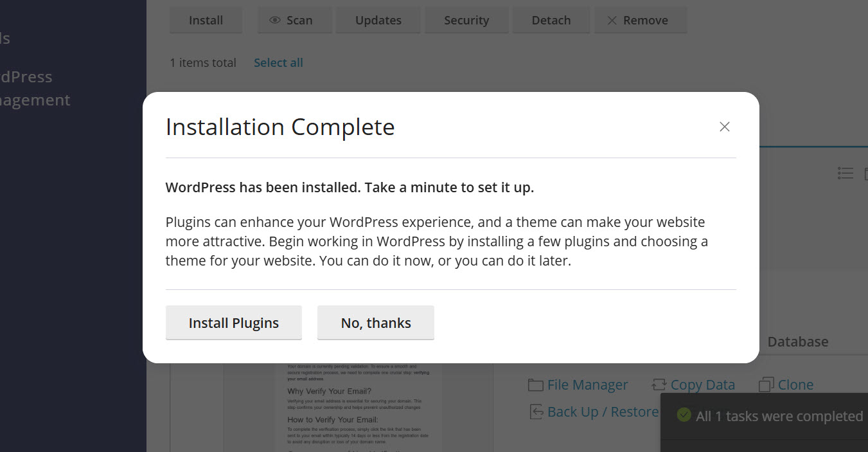Click the Remove toolbar button

pos(641,20)
